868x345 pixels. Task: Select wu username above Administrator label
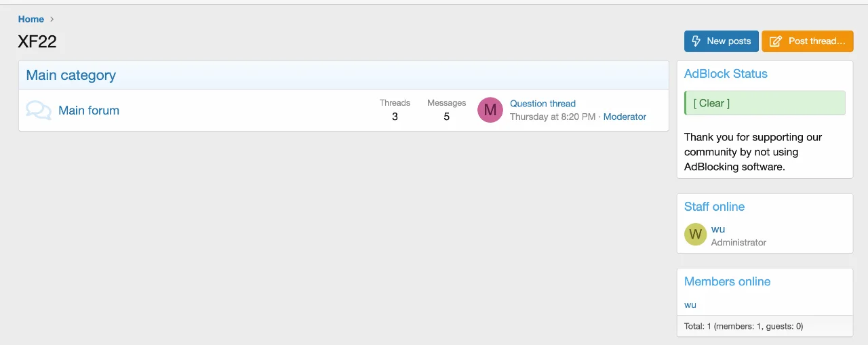click(718, 229)
